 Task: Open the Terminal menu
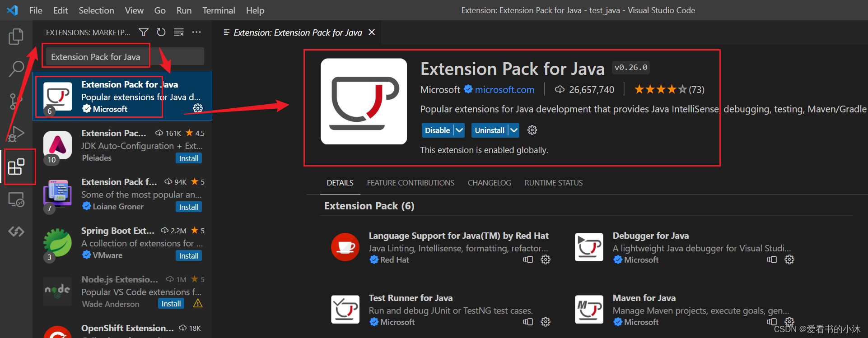coord(219,10)
